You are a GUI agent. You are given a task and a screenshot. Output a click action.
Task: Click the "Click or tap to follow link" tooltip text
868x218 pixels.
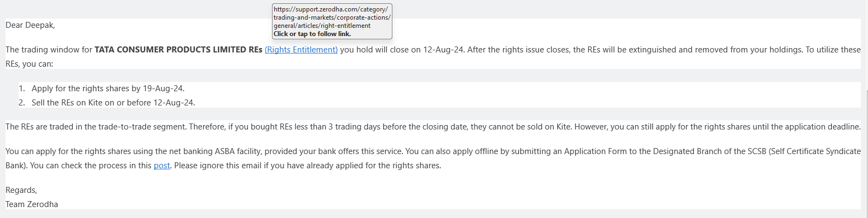click(312, 34)
